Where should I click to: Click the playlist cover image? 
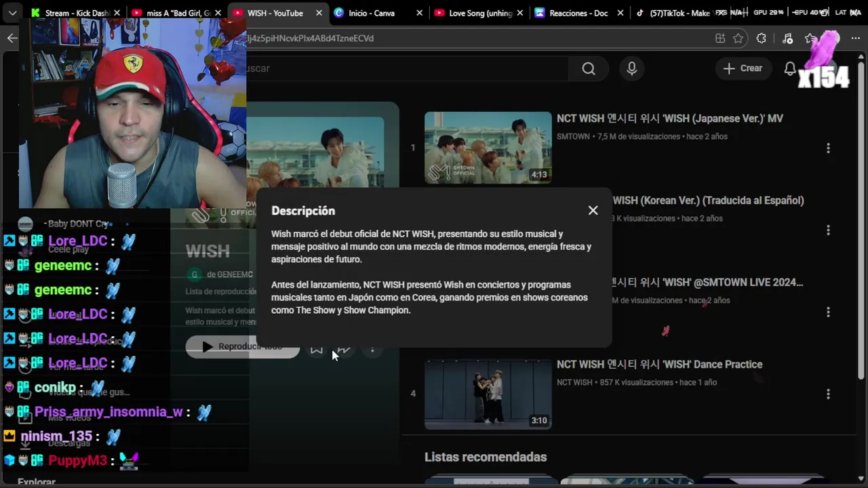[x=315, y=150]
